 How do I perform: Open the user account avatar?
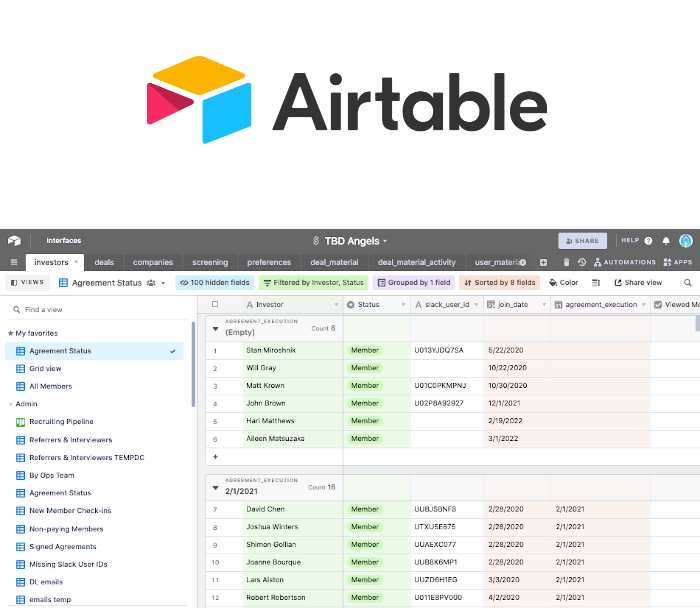tap(686, 241)
